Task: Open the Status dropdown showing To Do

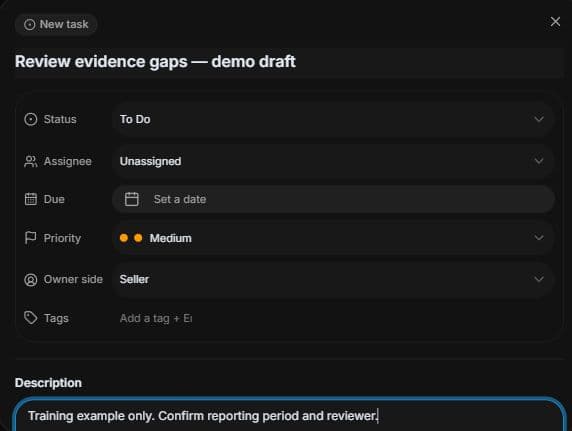Action: pos(333,119)
